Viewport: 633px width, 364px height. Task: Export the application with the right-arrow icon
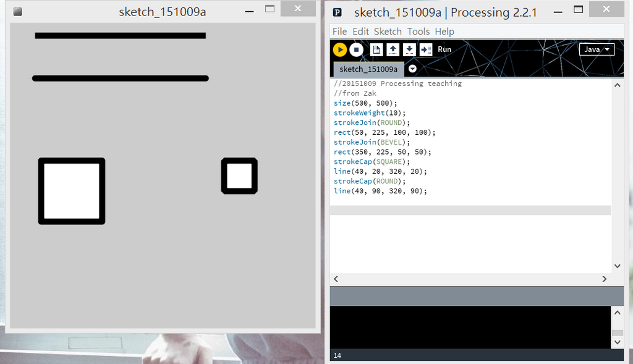(425, 49)
